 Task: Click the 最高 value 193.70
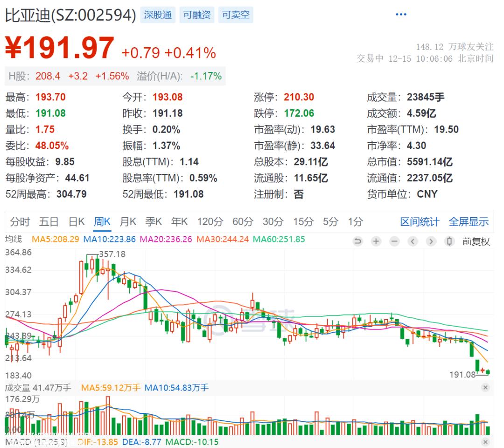[x=50, y=97]
